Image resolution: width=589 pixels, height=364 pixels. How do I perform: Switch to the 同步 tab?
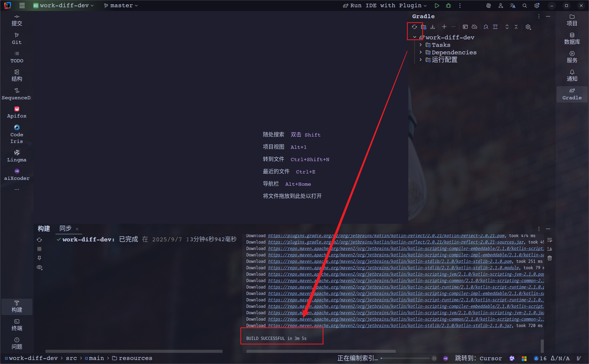(66, 229)
